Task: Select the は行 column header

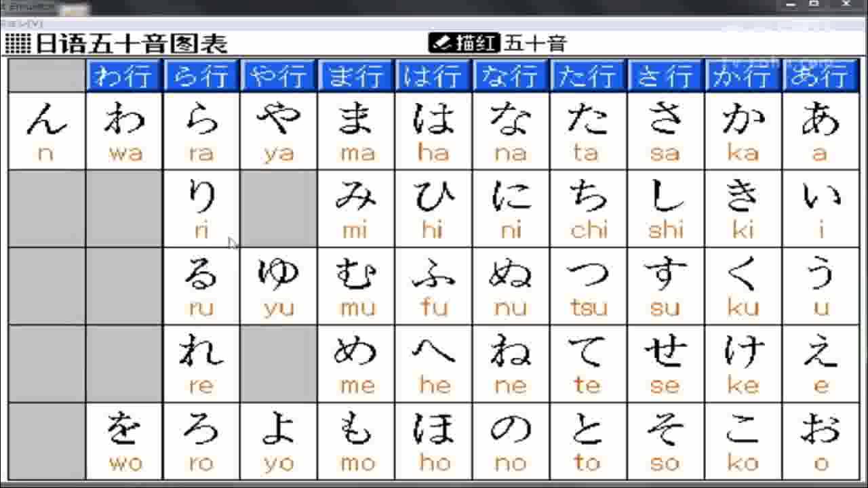Action: [x=433, y=76]
